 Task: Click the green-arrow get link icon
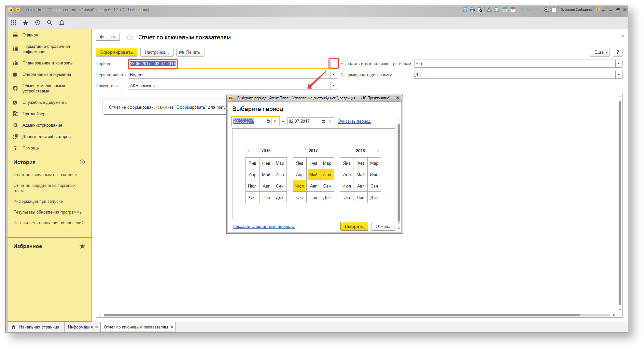489,10
